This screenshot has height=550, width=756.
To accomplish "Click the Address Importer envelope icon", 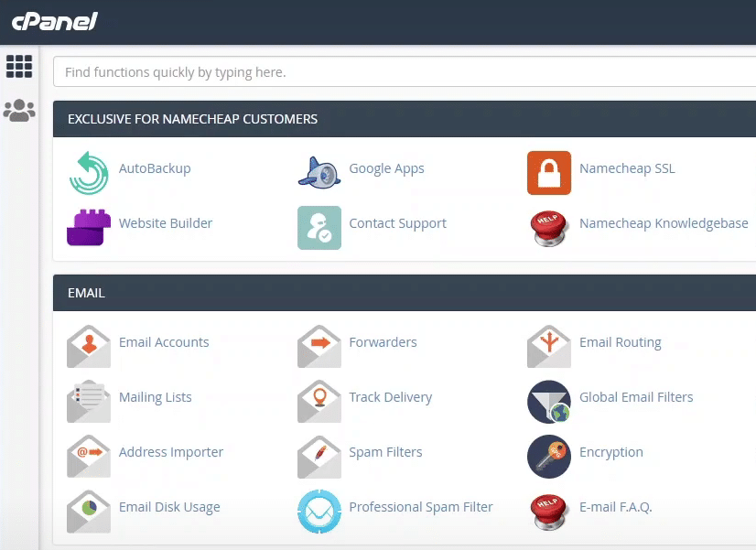I will (x=89, y=457).
